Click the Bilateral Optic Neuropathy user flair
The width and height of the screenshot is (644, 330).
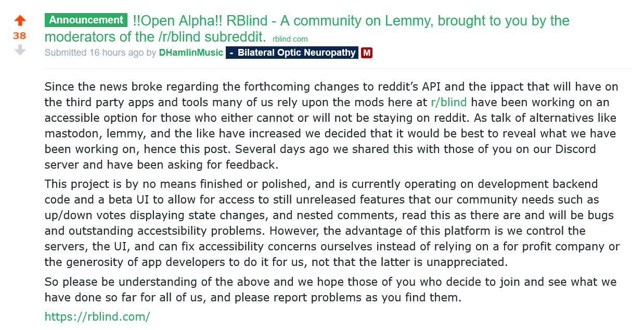(292, 53)
